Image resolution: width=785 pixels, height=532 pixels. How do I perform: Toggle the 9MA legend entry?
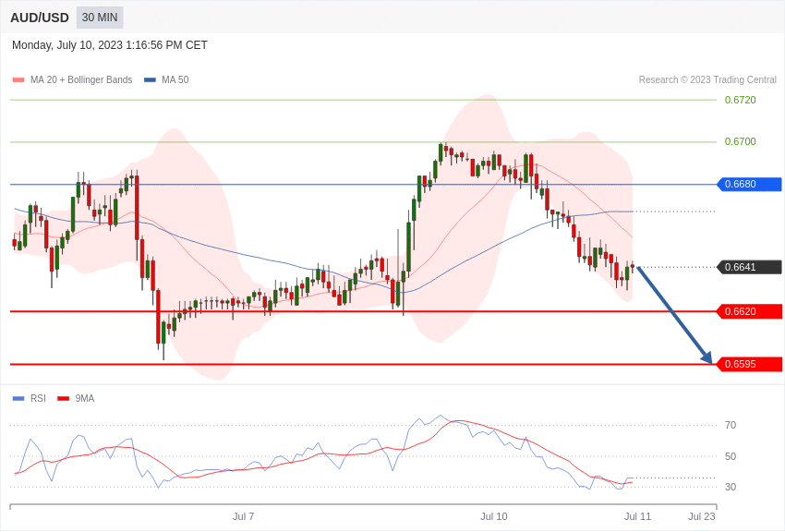pyautogui.click(x=76, y=398)
